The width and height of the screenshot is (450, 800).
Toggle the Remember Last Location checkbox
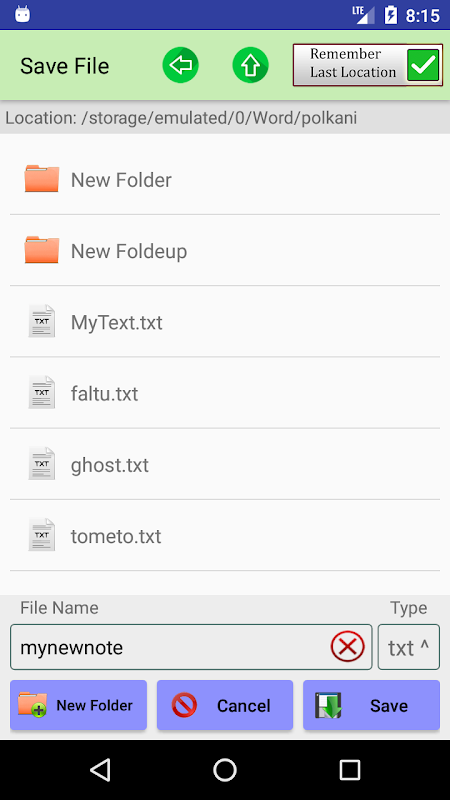423,65
